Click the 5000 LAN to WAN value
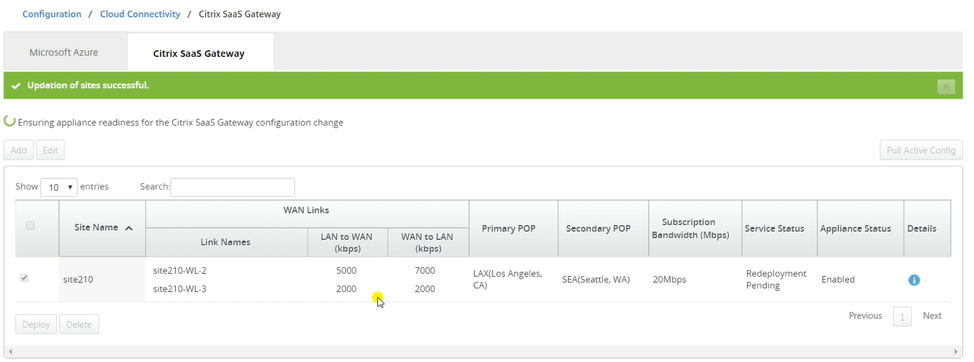974x362 pixels. [x=346, y=271]
